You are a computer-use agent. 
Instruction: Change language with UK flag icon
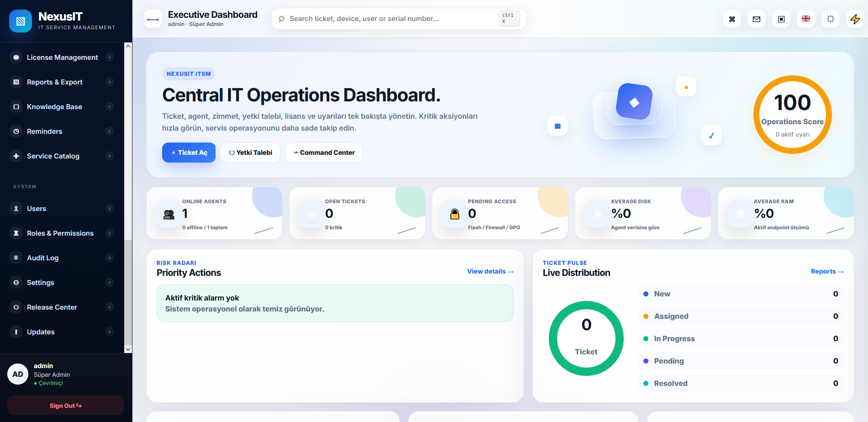click(x=806, y=19)
